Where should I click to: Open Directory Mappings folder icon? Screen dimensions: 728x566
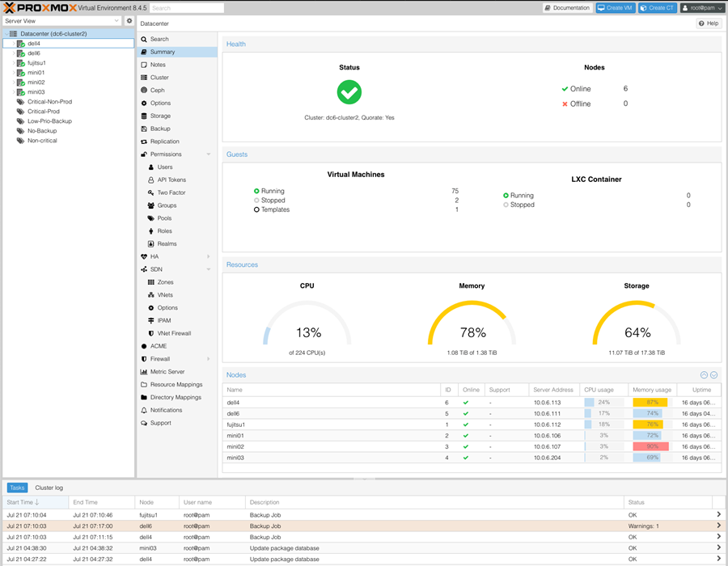pyautogui.click(x=144, y=398)
